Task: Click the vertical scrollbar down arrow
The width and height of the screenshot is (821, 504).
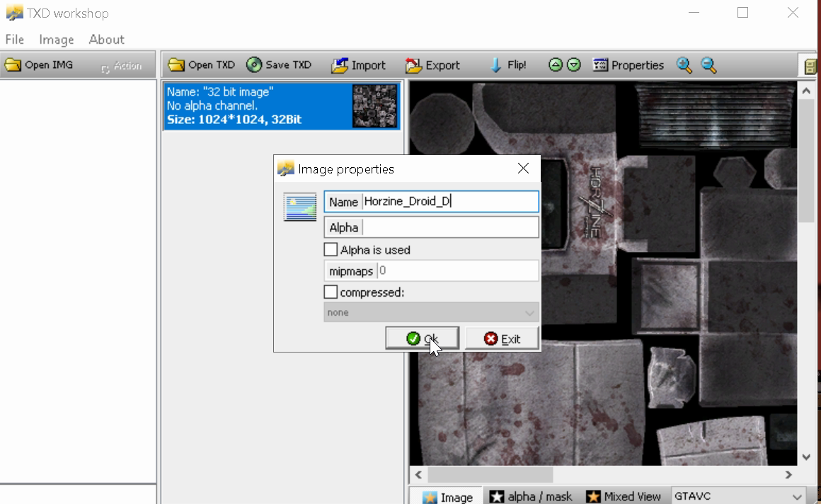Action: click(x=806, y=457)
